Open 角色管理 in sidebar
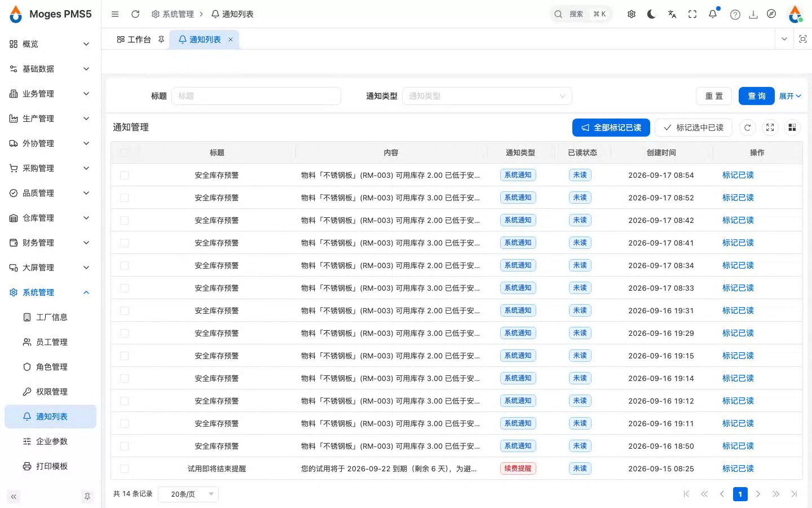Image resolution: width=812 pixels, height=508 pixels. (51, 367)
